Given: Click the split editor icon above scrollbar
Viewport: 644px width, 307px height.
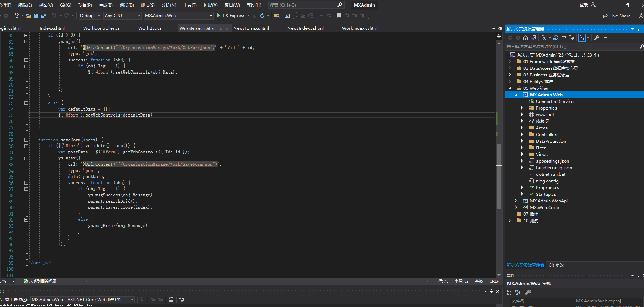Looking at the screenshot, I should pos(499,36).
